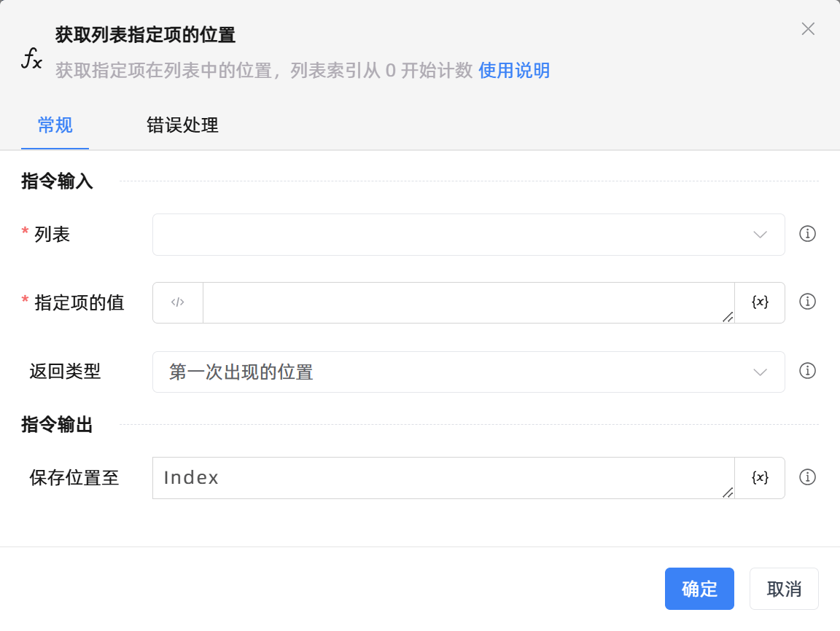Close the dialog with the X icon
The height and width of the screenshot is (631, 840).
[808, 29]
